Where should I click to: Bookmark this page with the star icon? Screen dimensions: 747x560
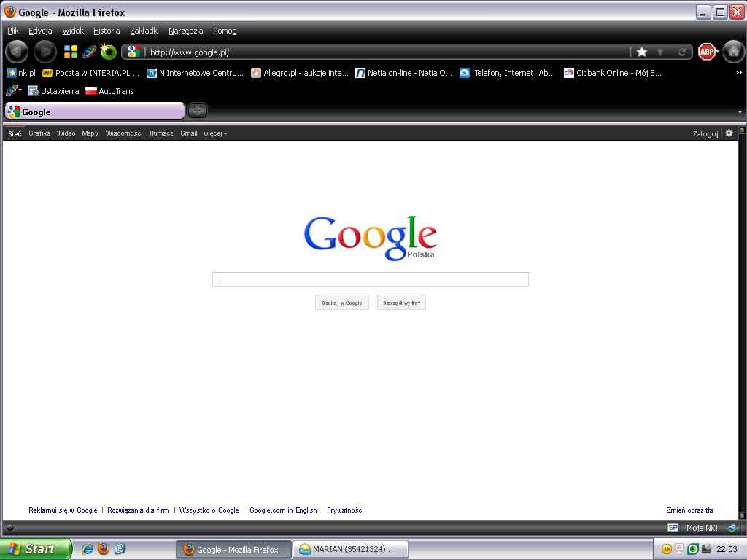pyautogui.click(x=642, y=52)
